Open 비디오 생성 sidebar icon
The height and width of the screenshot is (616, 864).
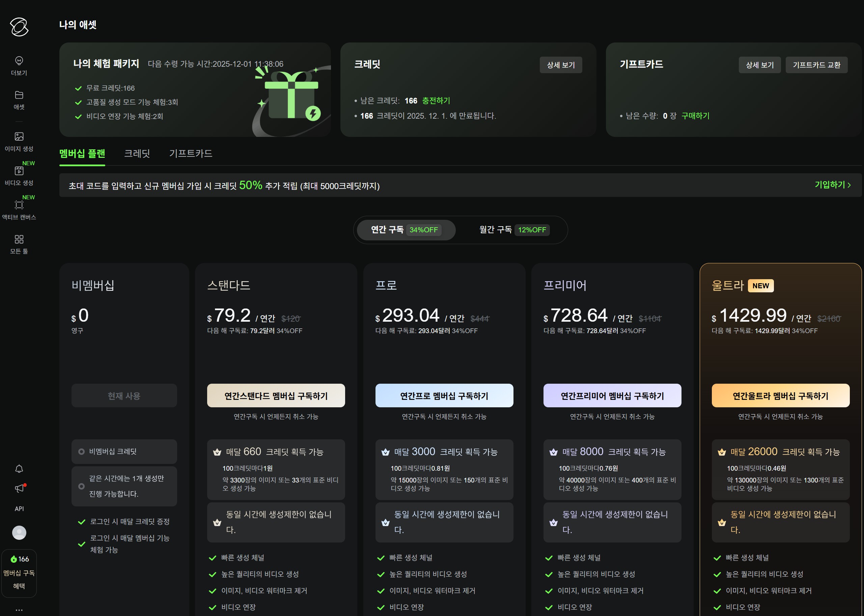pyautogui.click(x=19, y=171)
